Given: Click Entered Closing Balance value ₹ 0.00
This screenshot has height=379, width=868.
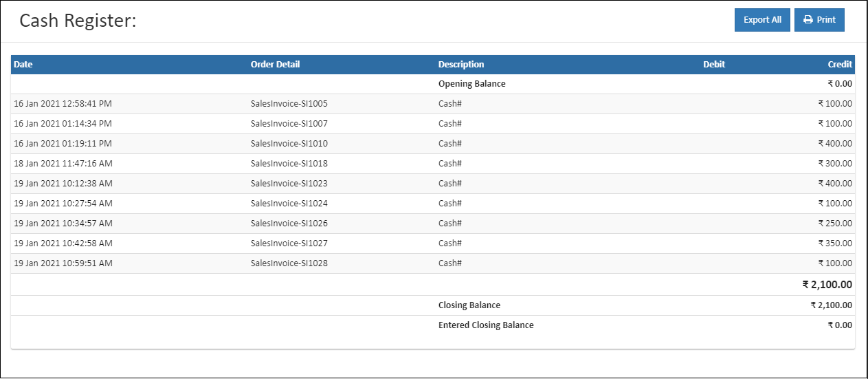Looking at the screenshot, I should [x=840, y=325].
